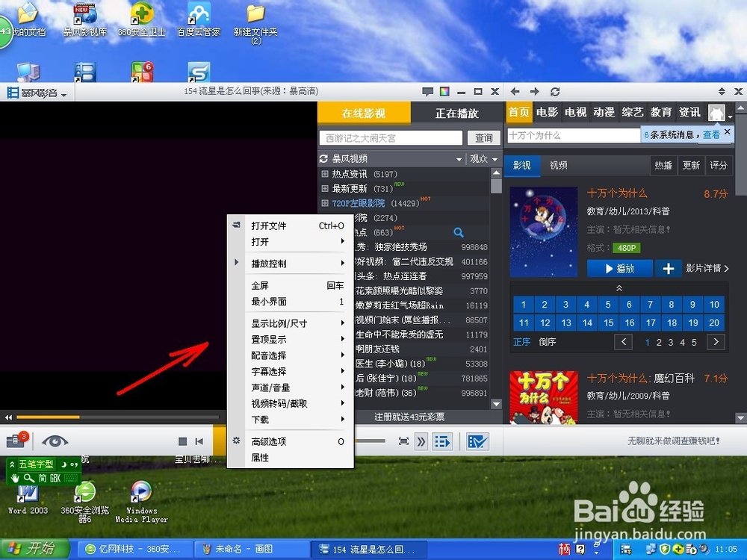Open 显示比例/尺寸 submenu

tap(297, 323)
